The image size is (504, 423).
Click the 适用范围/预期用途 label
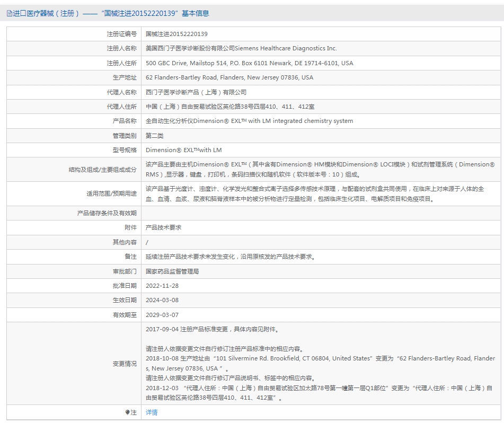coord(111,193)
